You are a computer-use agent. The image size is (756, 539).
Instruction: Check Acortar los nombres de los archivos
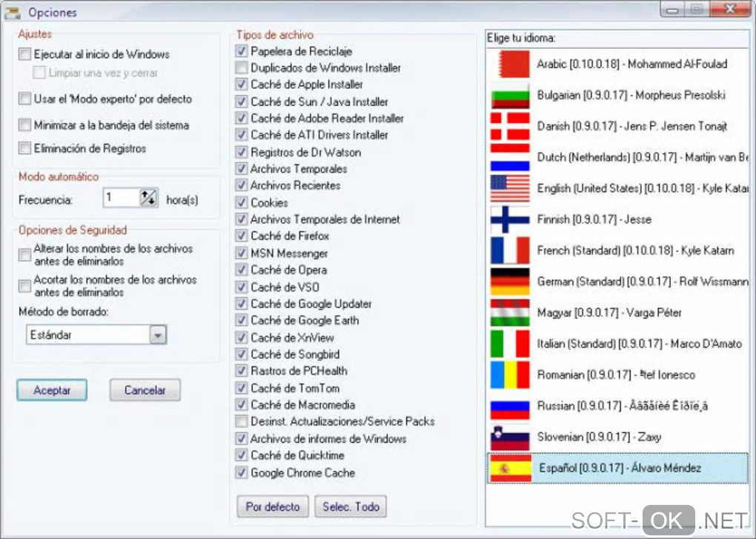[x=24, y=286]
